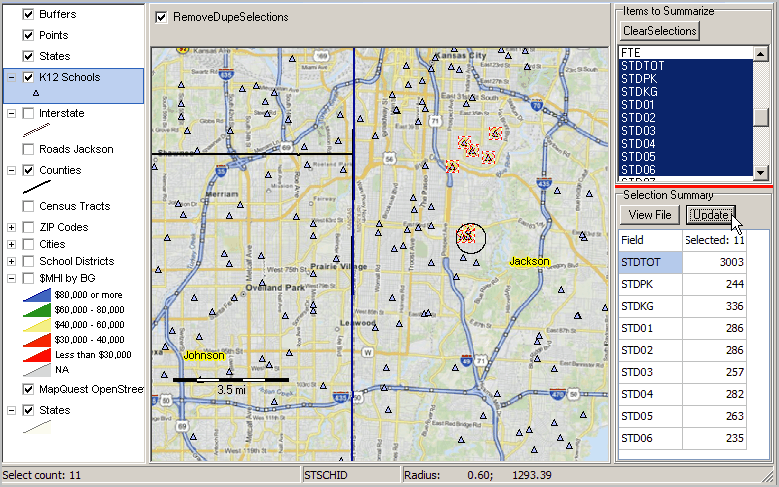Click the blue $80,000 or more swatch
Viewport: 779px width, 487px height.
click(x=37, y=295)
